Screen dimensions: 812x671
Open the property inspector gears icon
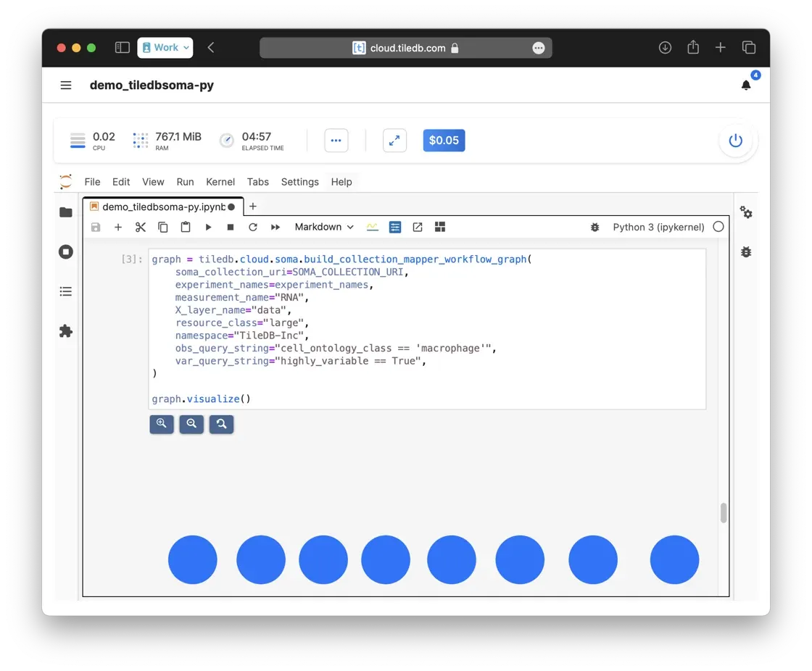click(746, 212)
